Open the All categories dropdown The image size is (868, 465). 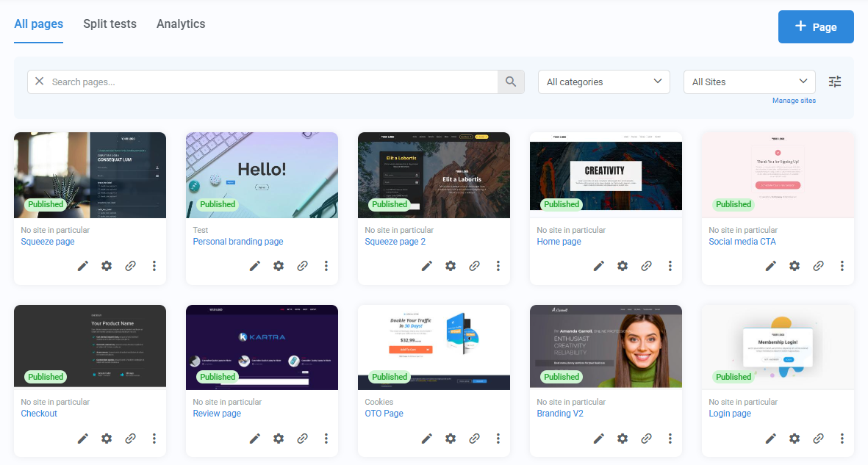(x=603, y=82)
